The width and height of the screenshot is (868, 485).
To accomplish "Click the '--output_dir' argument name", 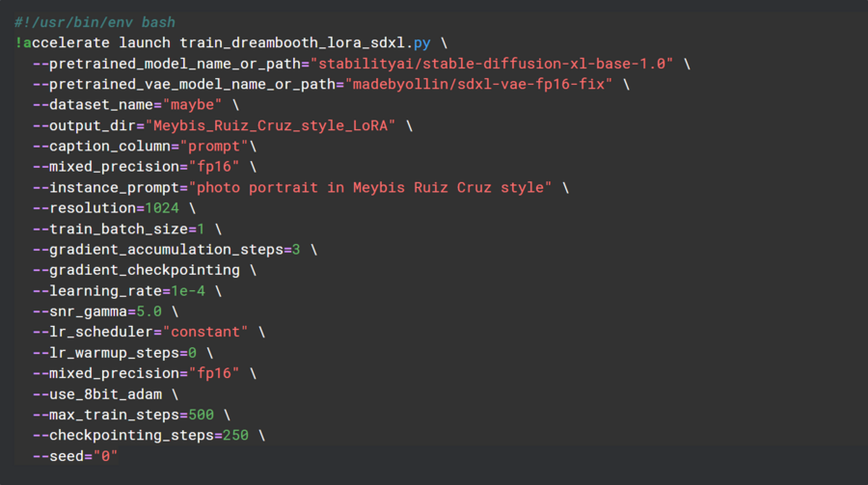I will coord(84,125).
